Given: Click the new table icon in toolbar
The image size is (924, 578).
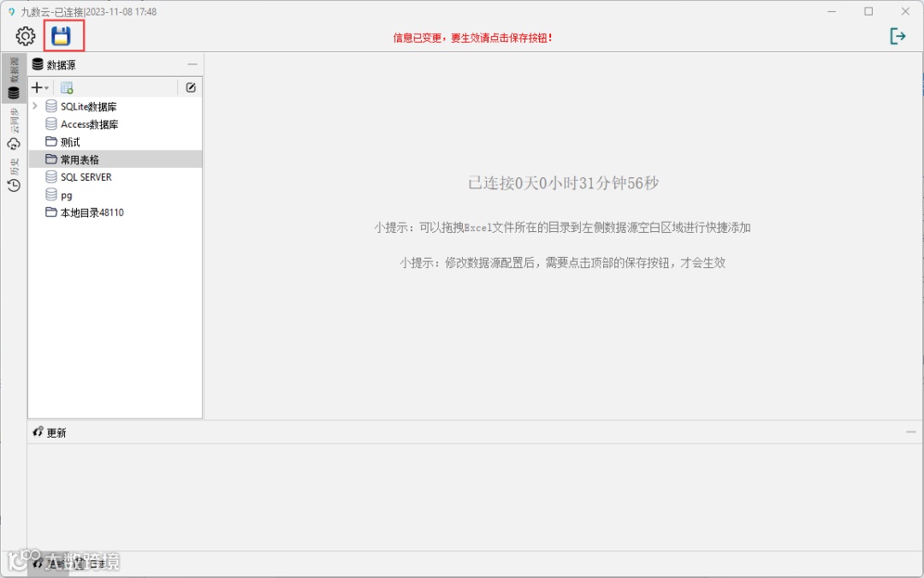Looking at the screenshot, I should [66, 86].
